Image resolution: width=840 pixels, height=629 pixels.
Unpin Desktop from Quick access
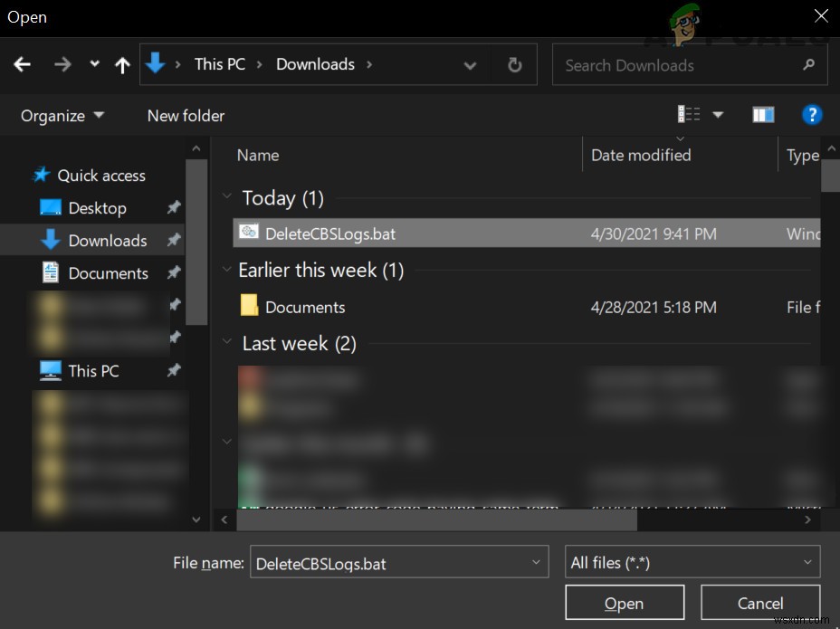173,207
